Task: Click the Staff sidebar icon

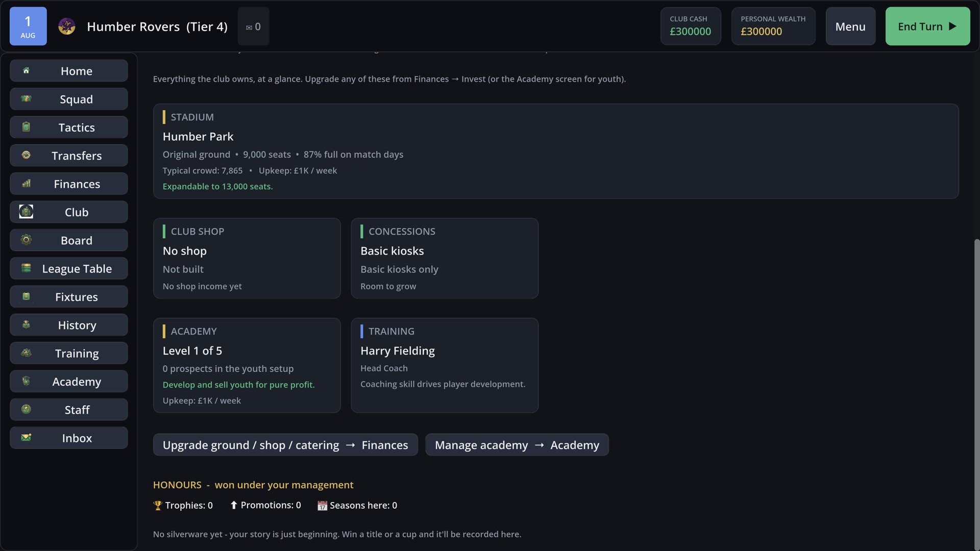Action: pos(26,409)
